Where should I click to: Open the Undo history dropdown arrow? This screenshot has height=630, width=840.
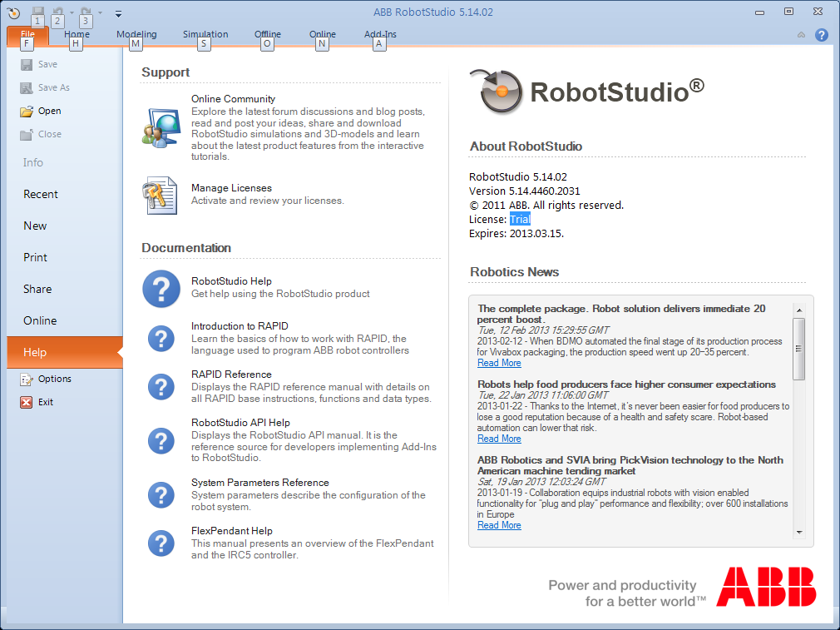(72, 12)
